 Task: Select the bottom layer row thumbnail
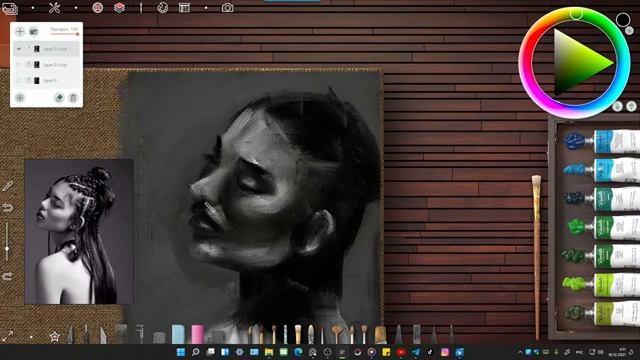coord(37,81)
